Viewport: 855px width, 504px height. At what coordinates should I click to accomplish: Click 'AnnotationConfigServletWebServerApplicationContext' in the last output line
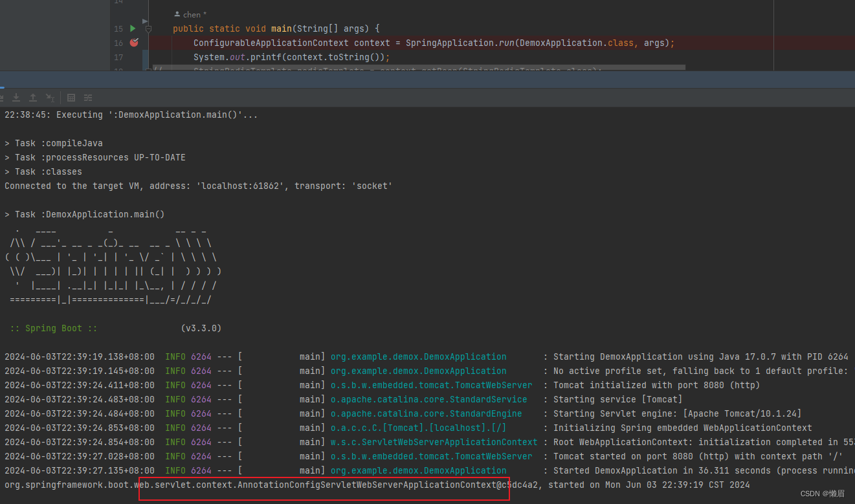(x=367, y=485)
